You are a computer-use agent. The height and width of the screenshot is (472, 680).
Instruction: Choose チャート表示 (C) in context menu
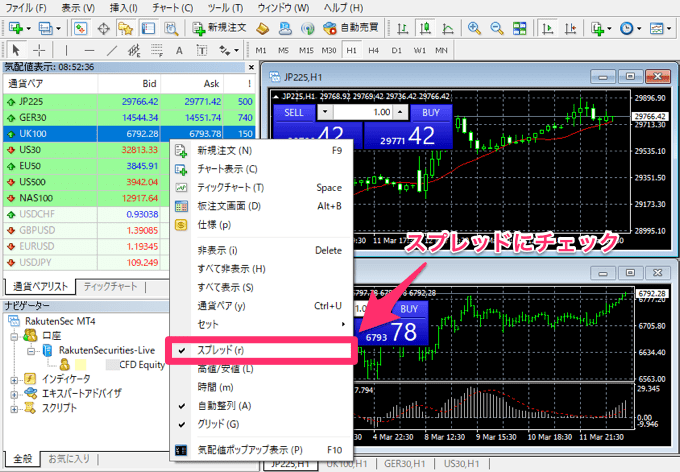(x=262, y=169)
